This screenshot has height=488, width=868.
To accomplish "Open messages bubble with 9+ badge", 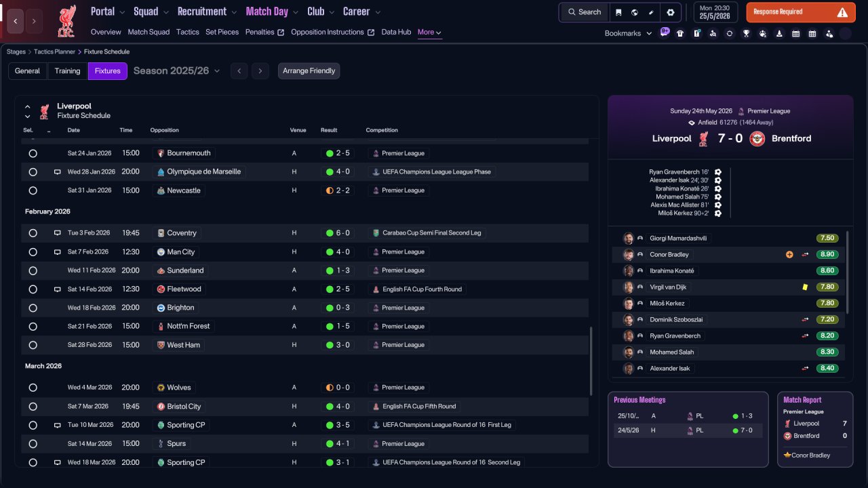I will (664, 32).
